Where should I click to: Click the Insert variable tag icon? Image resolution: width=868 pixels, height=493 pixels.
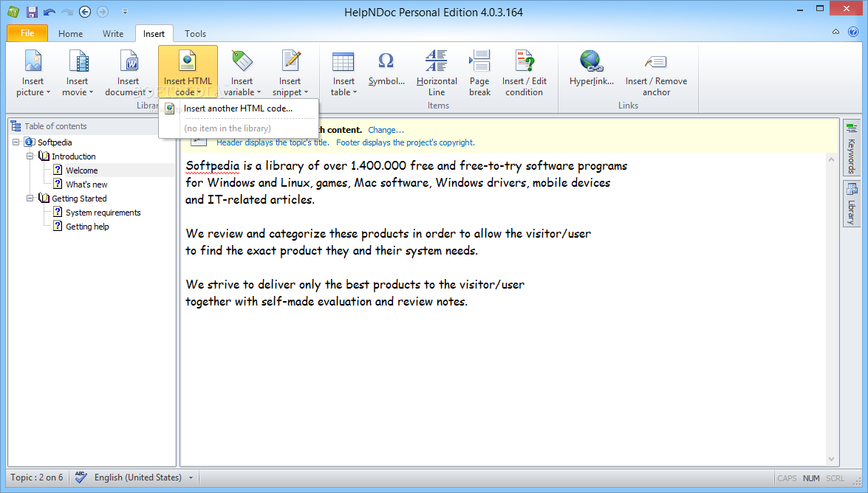point(242,61)
